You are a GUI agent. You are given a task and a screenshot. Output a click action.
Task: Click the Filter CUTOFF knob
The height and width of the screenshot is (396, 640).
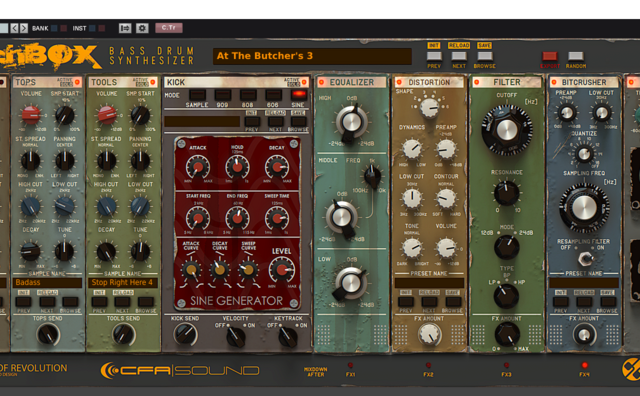pyautogui.click(x=507, y=130)
